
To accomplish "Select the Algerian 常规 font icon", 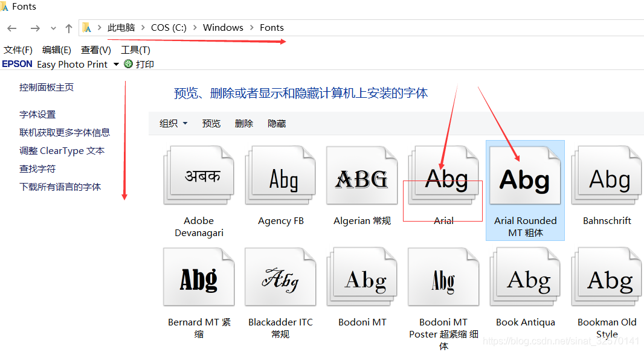I will click(362, 176).
